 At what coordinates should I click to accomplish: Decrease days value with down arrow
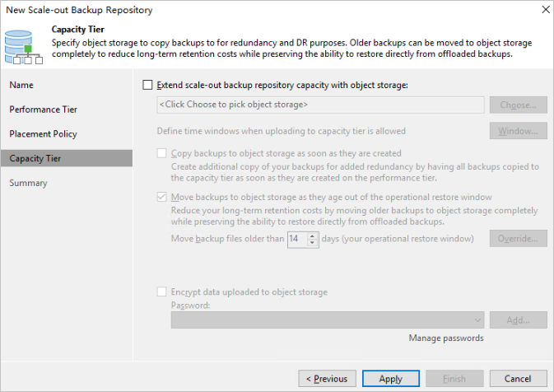313,243
